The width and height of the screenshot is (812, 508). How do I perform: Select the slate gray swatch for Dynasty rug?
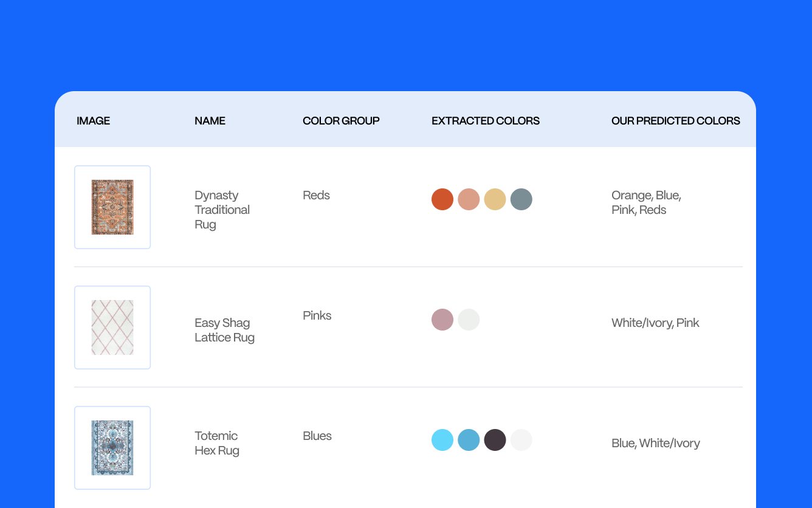pyautogui.click(x=521, y=199)
